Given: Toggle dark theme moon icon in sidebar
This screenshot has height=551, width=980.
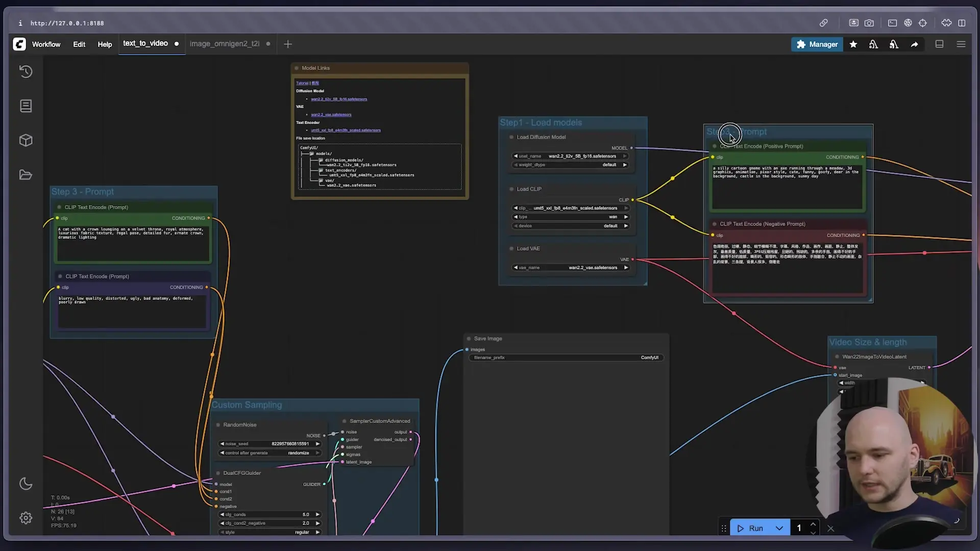Looking at the screenshot, I should click(x=26, y=484).
